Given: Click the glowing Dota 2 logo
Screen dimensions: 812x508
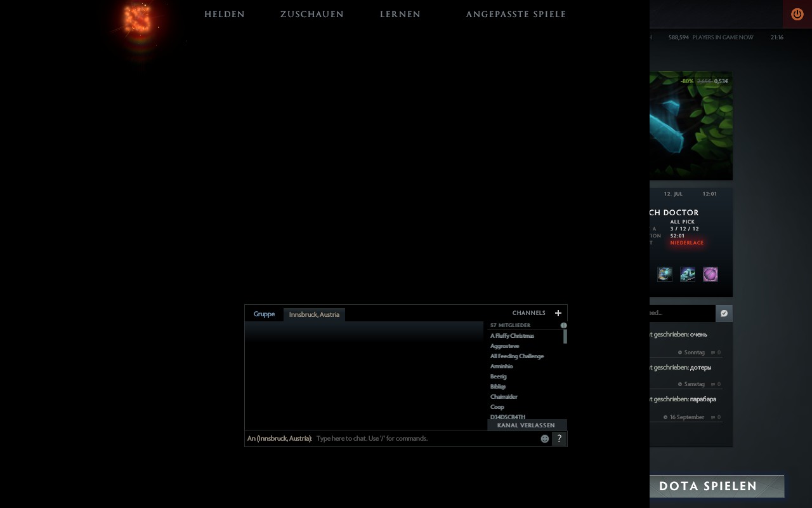Looking at the screenshot, I should (x=138, y=20).
